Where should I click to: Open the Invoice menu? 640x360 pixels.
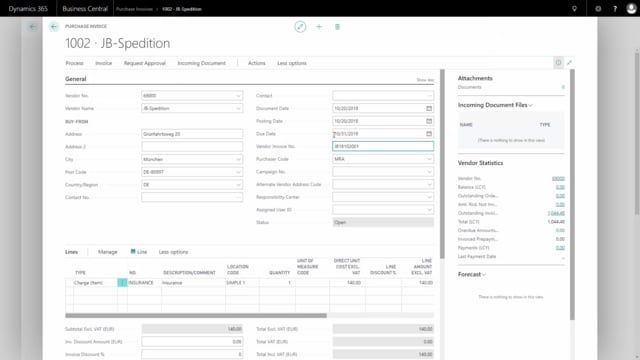pyautogui.click(x=104, y=63)
